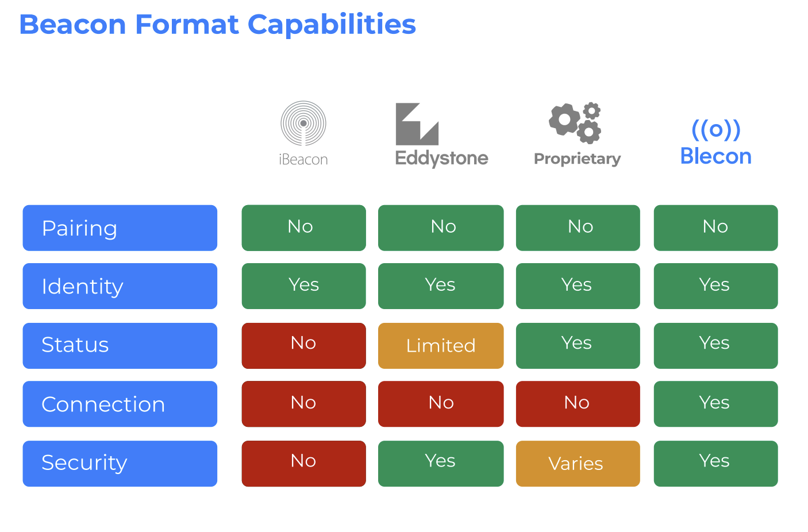Click the orange Varies cell for Proprietary

coord(578,463)
